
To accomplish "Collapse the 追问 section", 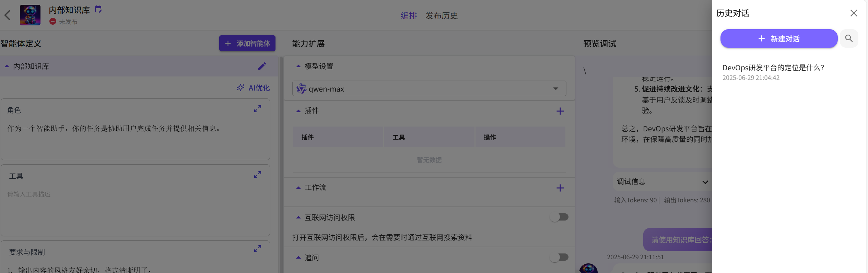I will (298, 258).
